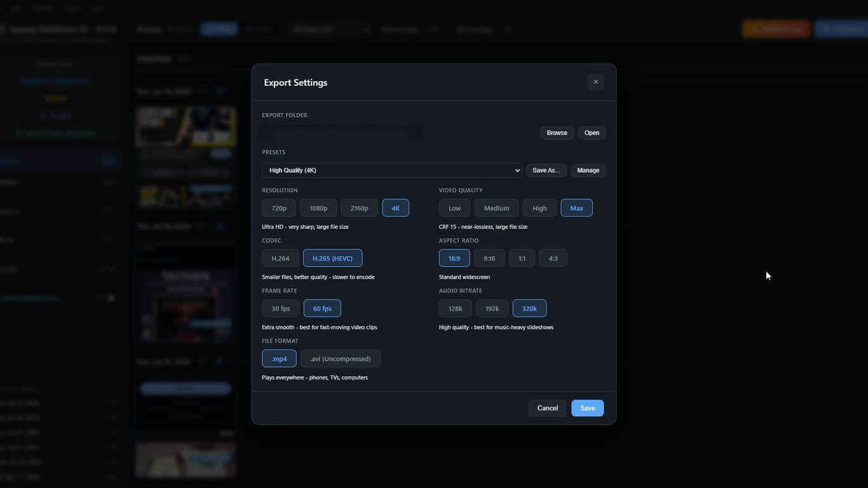Image resolution: width=868 pixels, height=488 pixels.
Task: Choose the H.264 codec
Action: [x=280, y=258]
